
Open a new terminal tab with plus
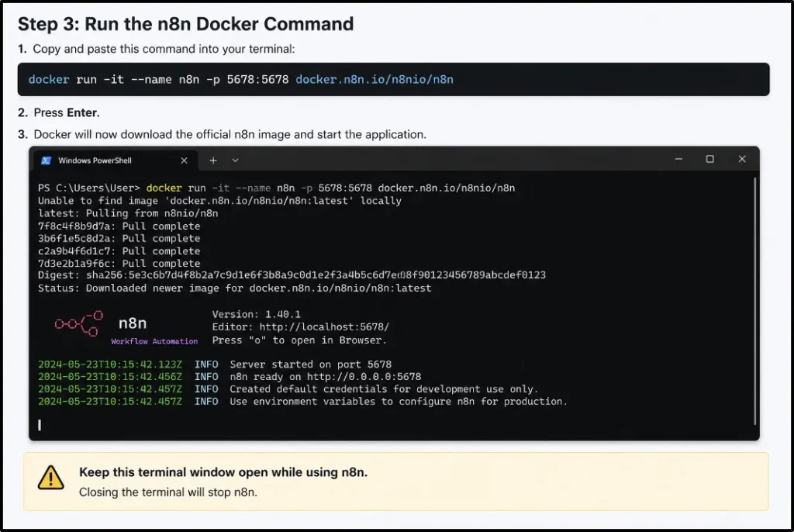click(213, 161)
